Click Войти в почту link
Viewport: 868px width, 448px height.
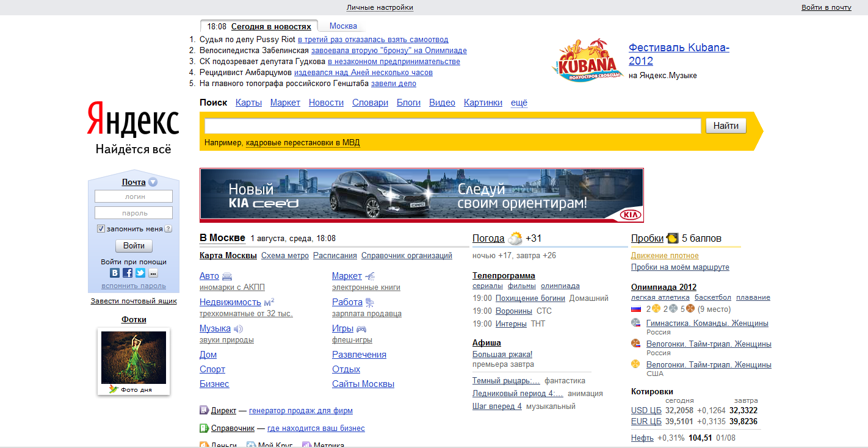pos(826,7)
